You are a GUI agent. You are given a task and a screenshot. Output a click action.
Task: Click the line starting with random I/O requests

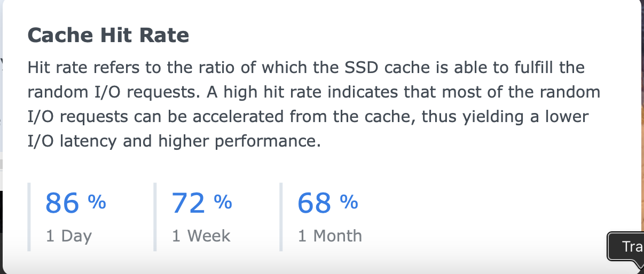click(x=314, y=92)
